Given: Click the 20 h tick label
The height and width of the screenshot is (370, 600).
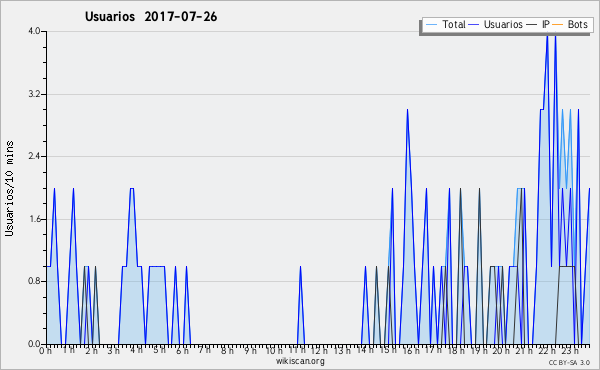Looking at the screenshot, I should pyautogui.click(x=501, y=351).
